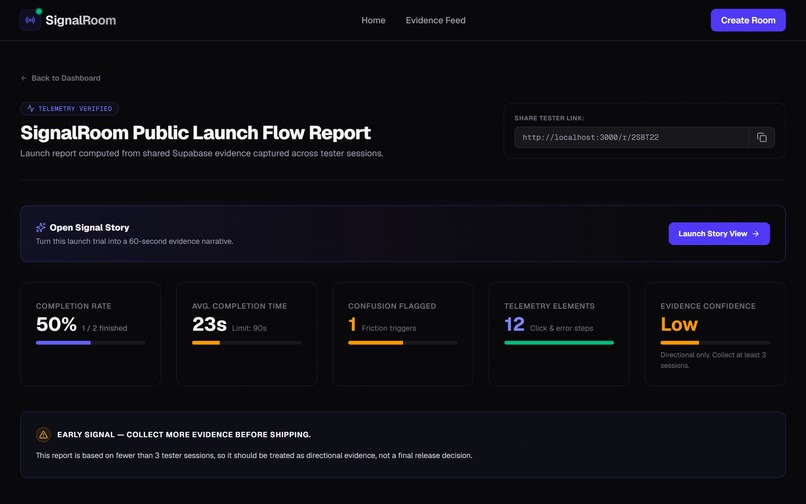Click the 'Launch report computed from shared Supabase' subtitle

[202, 153]
